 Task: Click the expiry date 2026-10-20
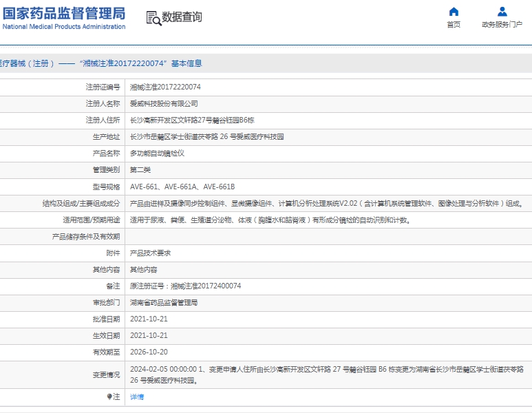pyautogui.click(x=149, y=352)
